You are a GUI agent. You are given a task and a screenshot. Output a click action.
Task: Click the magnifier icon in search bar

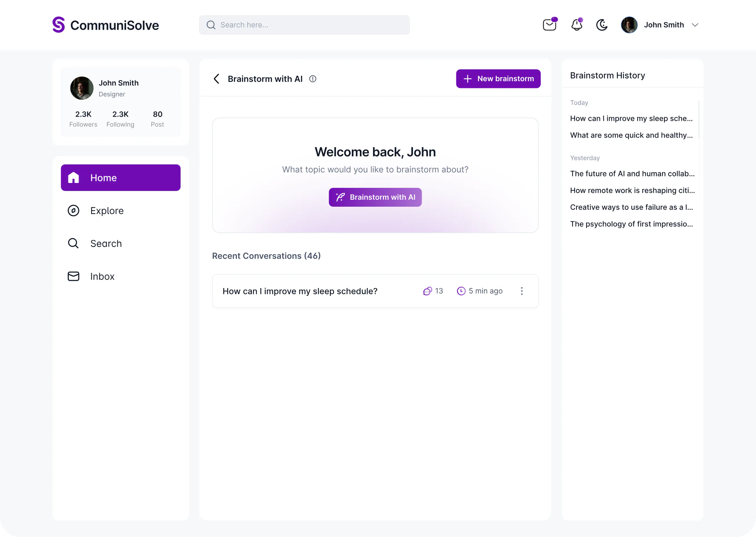click(x=211, y=25)
